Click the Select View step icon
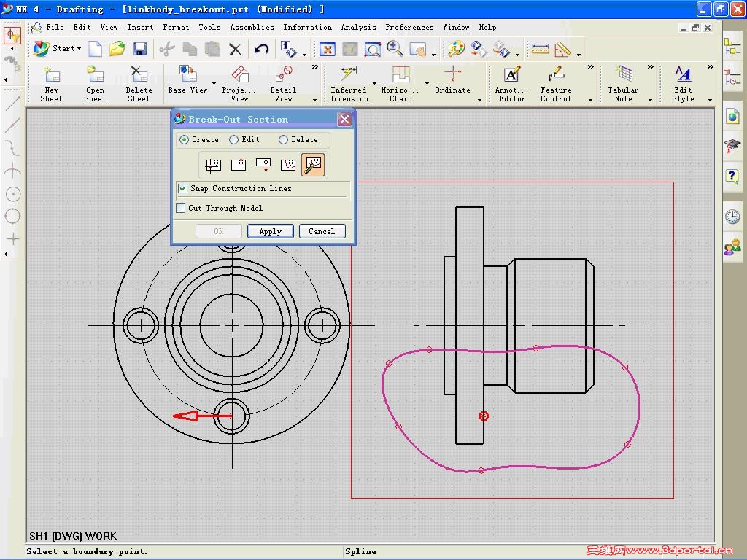Viewport: 747px width, 560px height. coord(213,166)
